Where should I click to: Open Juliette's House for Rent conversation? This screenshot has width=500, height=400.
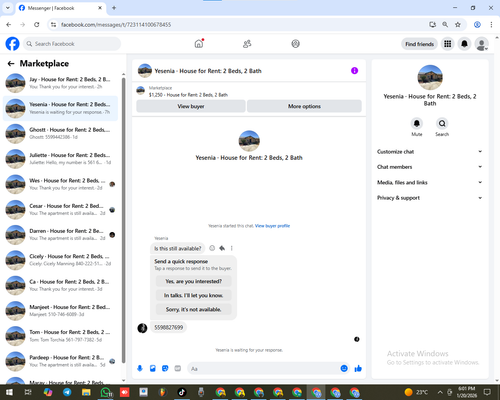[x=60, y=159]
